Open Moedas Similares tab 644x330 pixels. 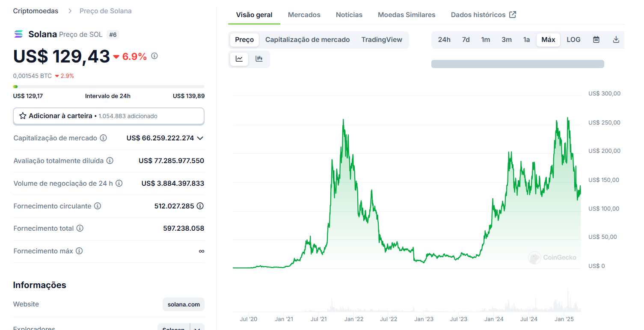(407, 15)
